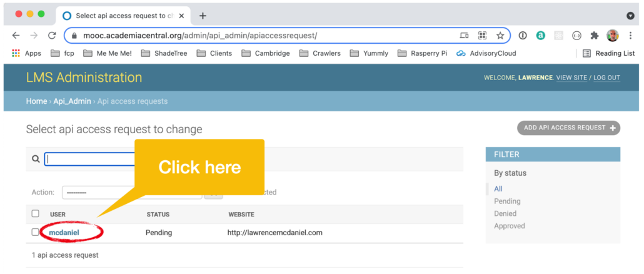Check the mcdaniel row checkbox
The height and width of the screenshot is (274, 644).
coord(35,232)
